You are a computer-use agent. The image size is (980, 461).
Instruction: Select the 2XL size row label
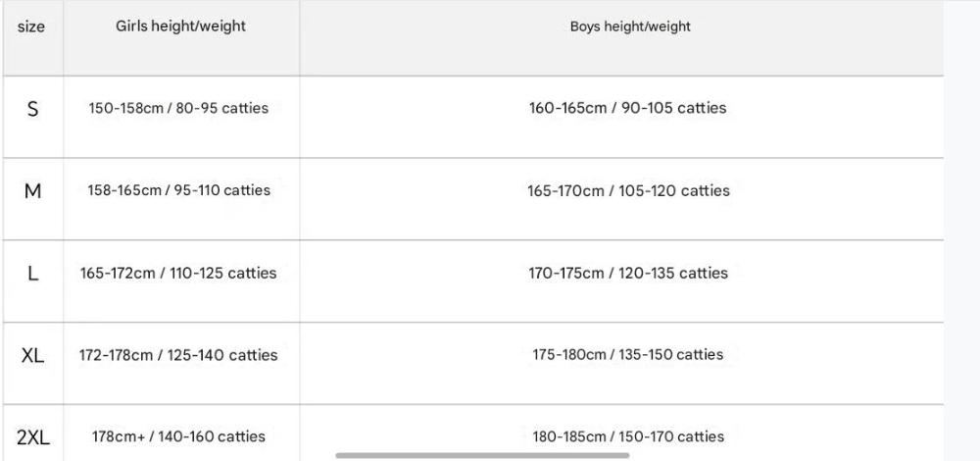click(32, 437)
